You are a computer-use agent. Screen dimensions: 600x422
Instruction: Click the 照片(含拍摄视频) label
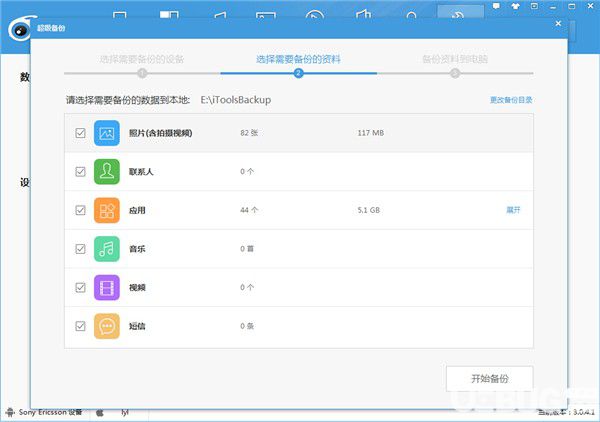[160, 133]
